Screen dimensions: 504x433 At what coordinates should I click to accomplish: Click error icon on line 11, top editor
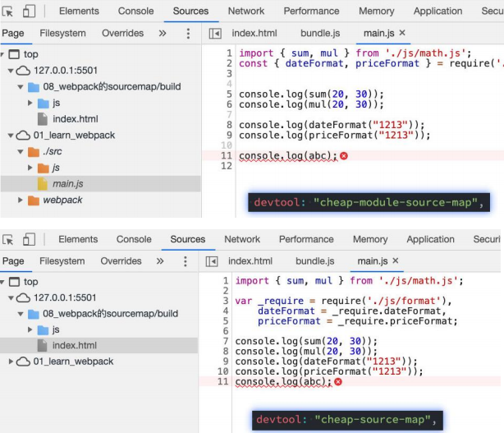344,156
